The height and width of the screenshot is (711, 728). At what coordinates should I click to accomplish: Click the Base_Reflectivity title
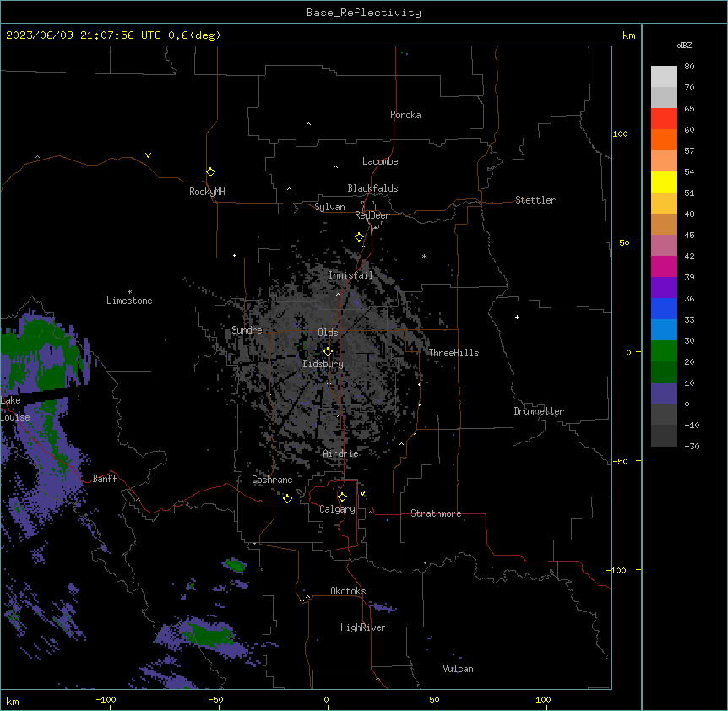coord(364,13)
